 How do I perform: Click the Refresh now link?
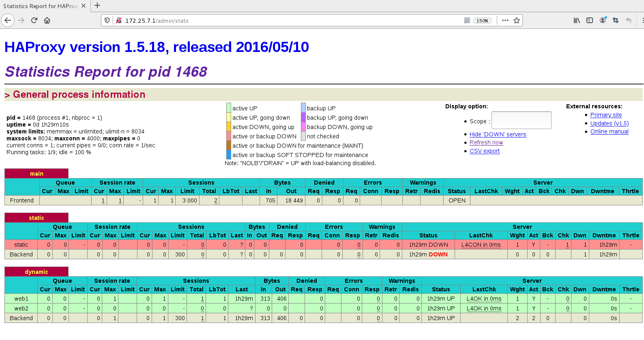click(486, 142)
